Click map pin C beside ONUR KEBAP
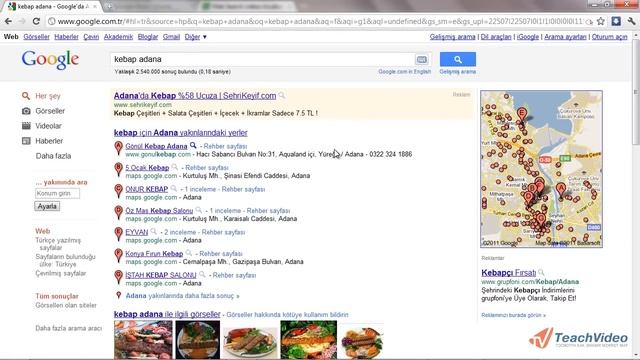Screen dimensions: 640x360 pyautogui.click(x=118, y=191)
